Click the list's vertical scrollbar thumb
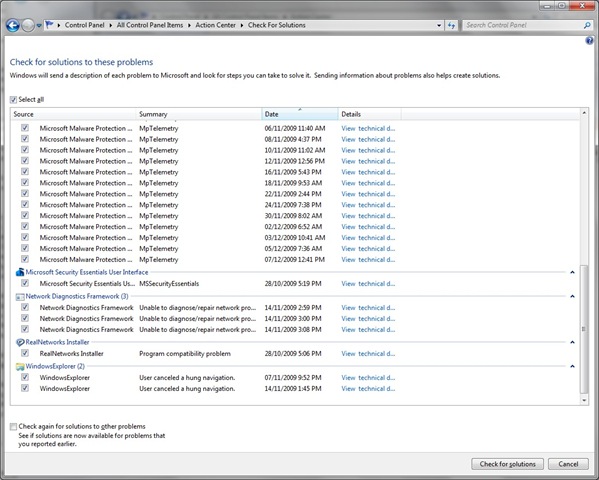 click(584, 329)
